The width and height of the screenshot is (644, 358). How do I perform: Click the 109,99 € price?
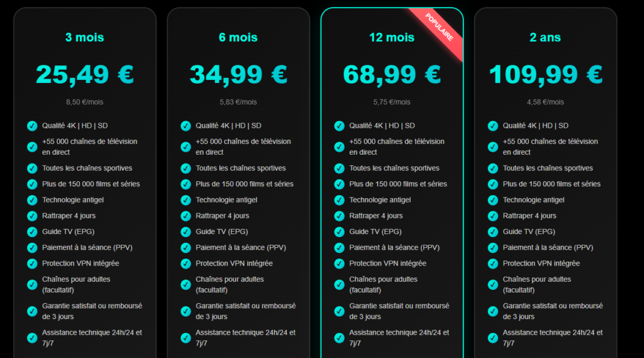545,74
